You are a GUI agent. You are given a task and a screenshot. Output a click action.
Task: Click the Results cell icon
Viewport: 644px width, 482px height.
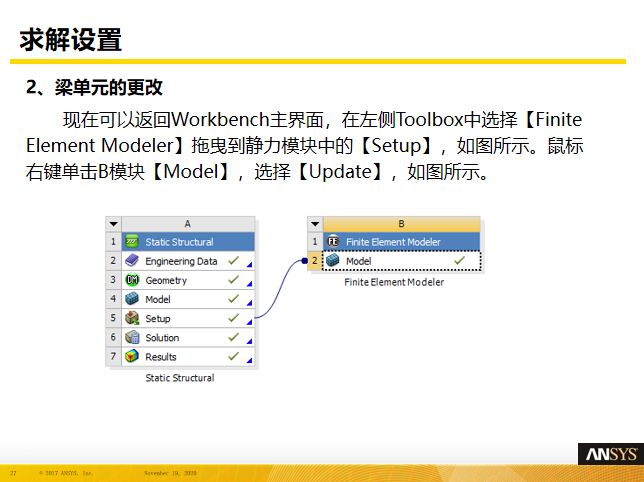pyautogui.click(x=132, y=357)
